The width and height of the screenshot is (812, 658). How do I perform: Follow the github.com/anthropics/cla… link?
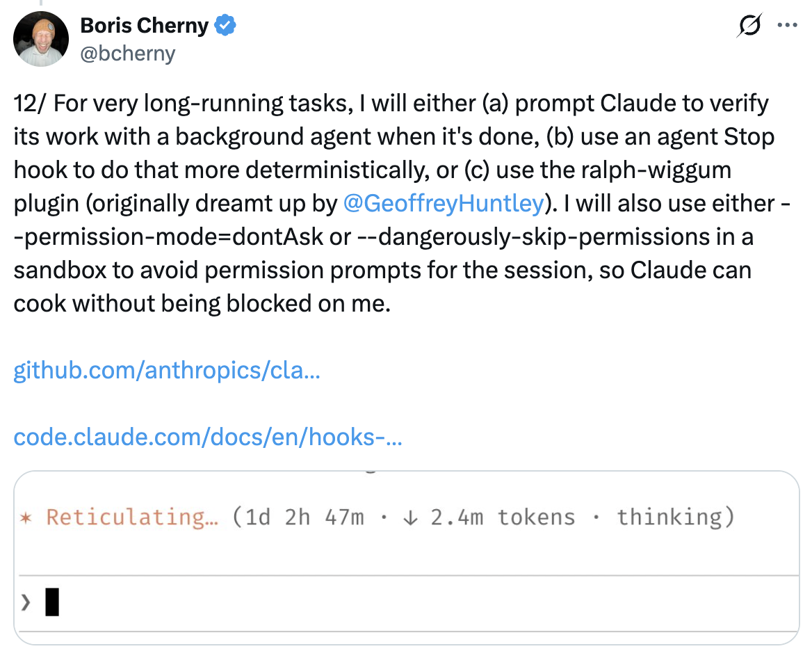click(166, 371)
